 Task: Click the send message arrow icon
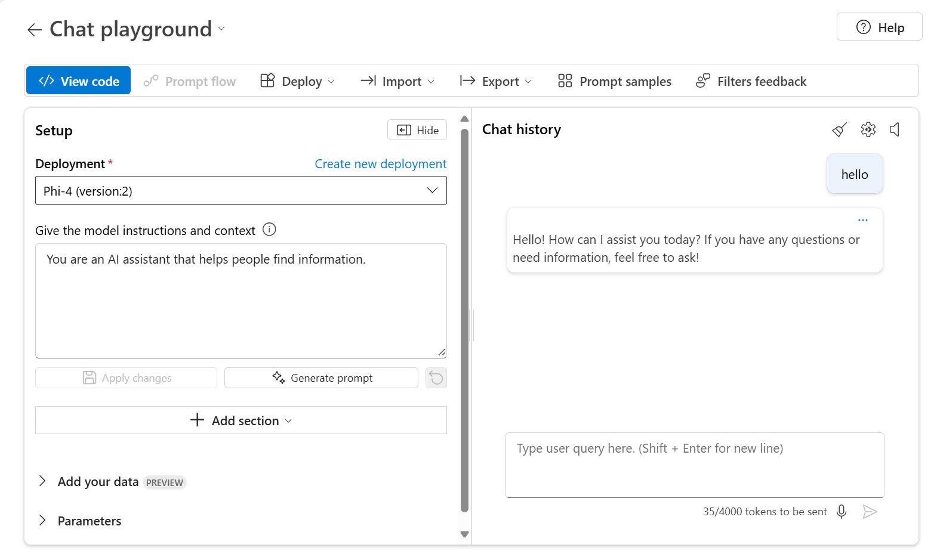tap(870, 512)
